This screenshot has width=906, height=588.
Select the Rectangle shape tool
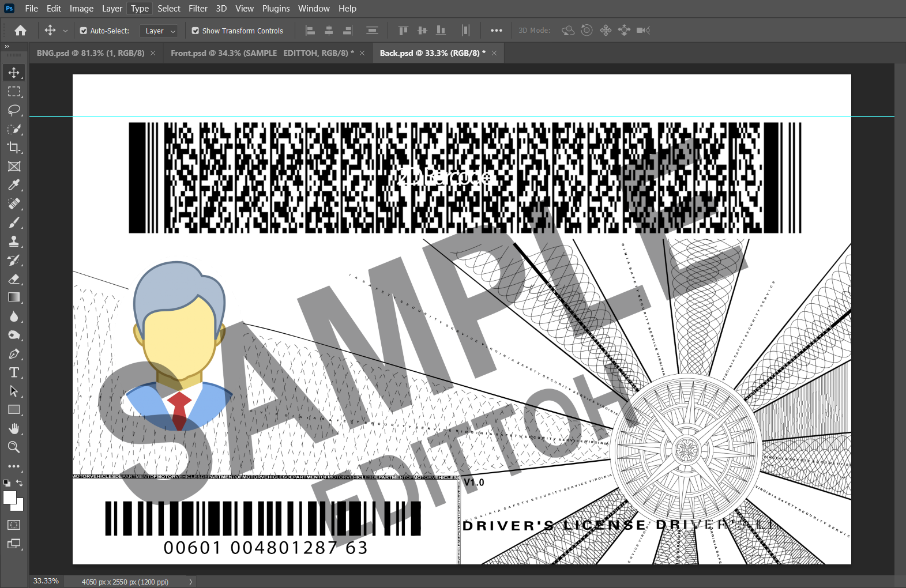coord(14,410)
